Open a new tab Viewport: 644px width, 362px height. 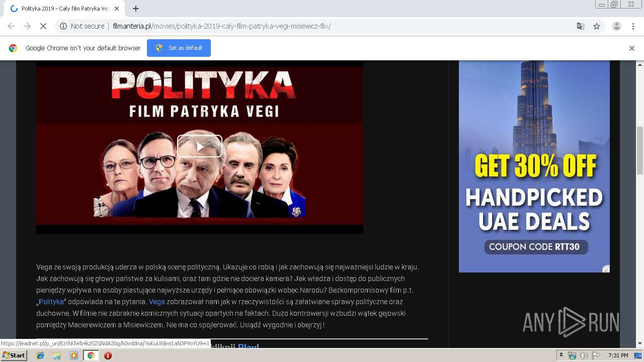[x=136, y=9]
